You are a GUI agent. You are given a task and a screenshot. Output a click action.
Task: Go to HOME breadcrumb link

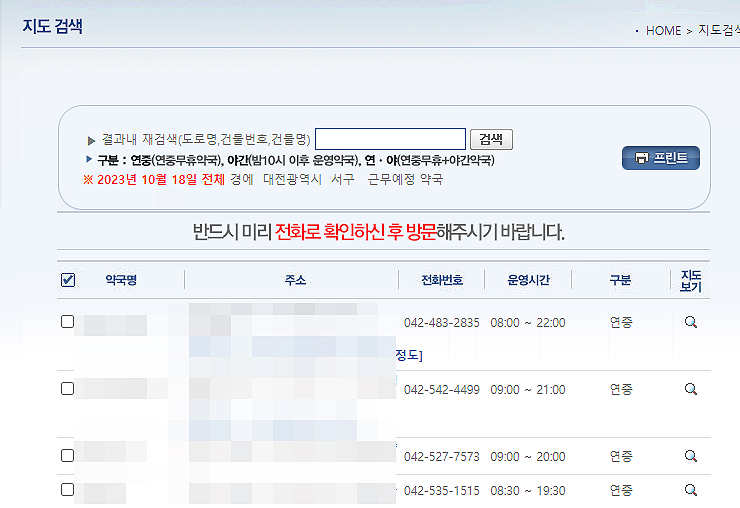pyautogui.click(x=664, y=31)
